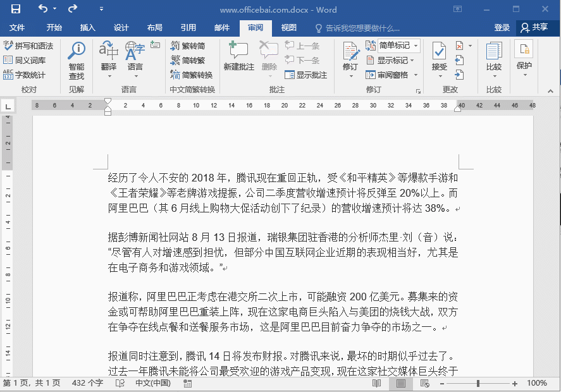The height and width of the screenshot is (392, 561).
Task: Open the 文件 tab
Action: [x=17, y=28]
